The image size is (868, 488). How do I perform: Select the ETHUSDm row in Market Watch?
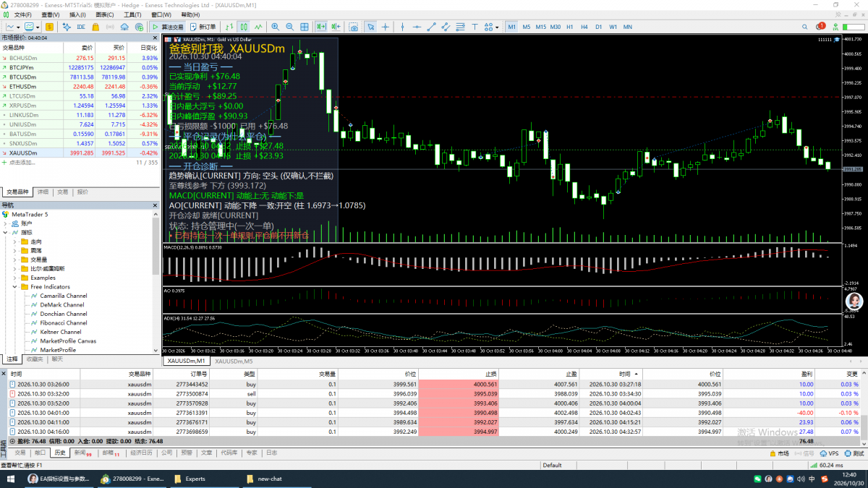click(80, 86)
